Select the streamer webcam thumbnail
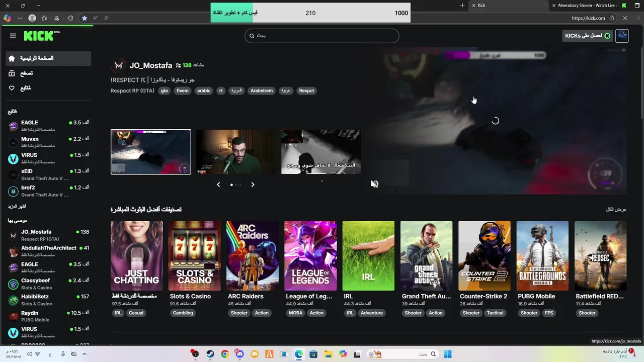This screenshot has width=644, height=362. [235, 152]
